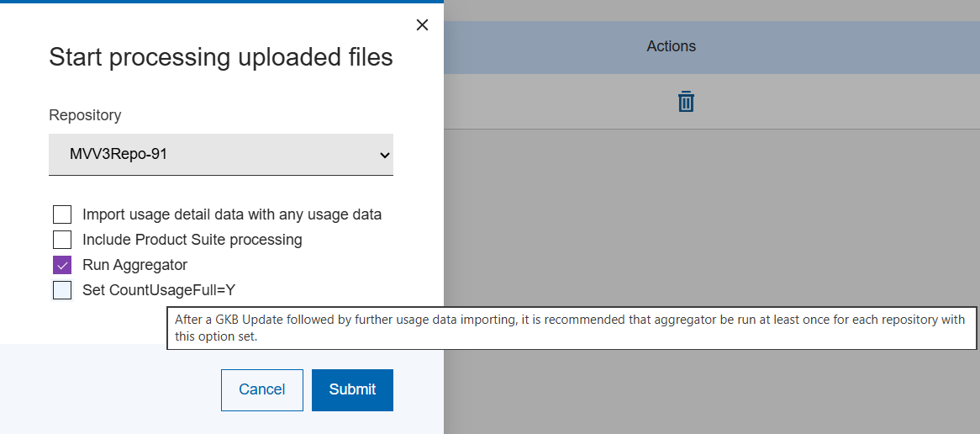This screenshot has width=980, height=434.
Task: Click the 'Include Product Suite processing' label
Action: pos(192,240)
